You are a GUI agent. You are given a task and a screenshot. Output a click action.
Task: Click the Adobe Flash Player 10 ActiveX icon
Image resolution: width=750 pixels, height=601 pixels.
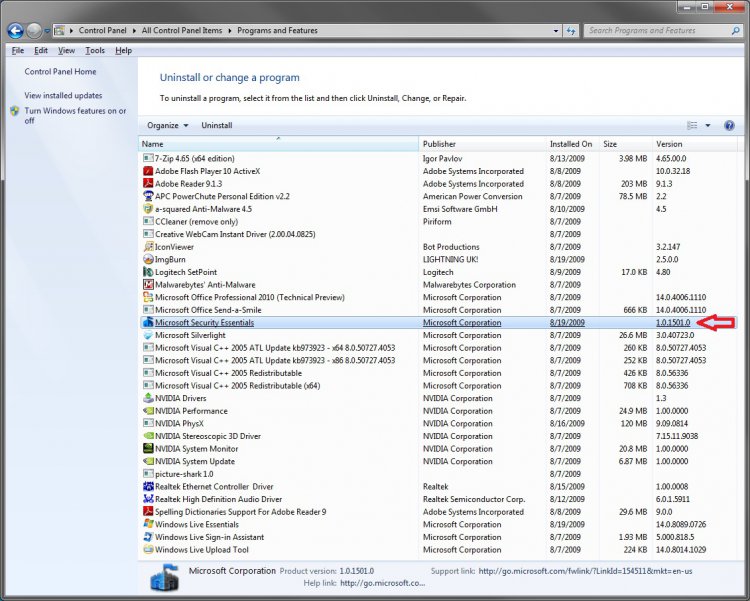pos(148,171)
